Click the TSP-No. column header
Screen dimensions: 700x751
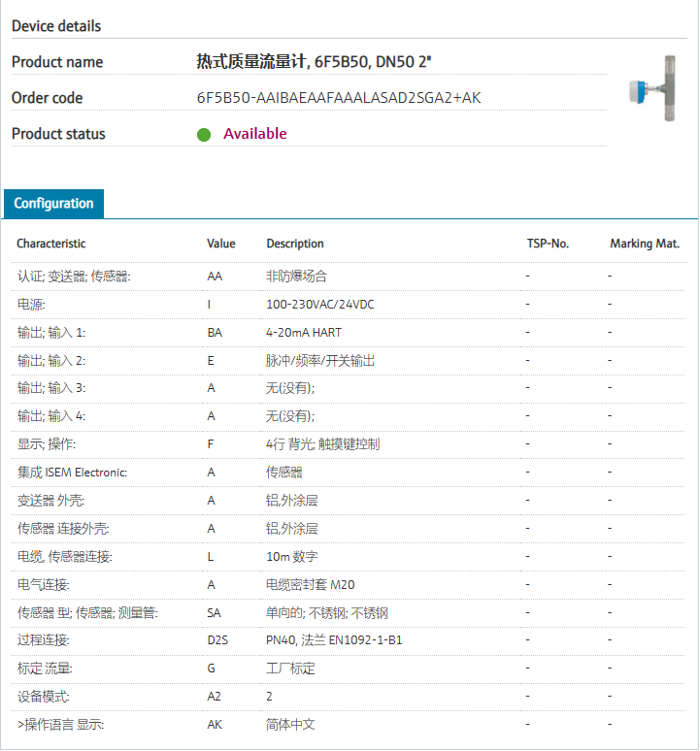click(x=548, y=244)
